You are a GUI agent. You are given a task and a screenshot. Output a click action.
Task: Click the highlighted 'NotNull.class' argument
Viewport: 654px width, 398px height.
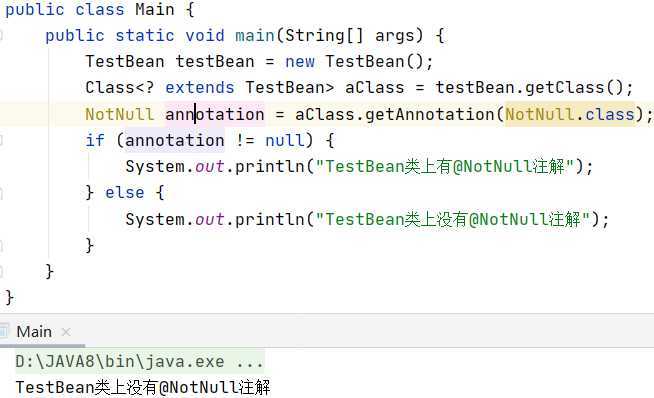click(569, 114)
